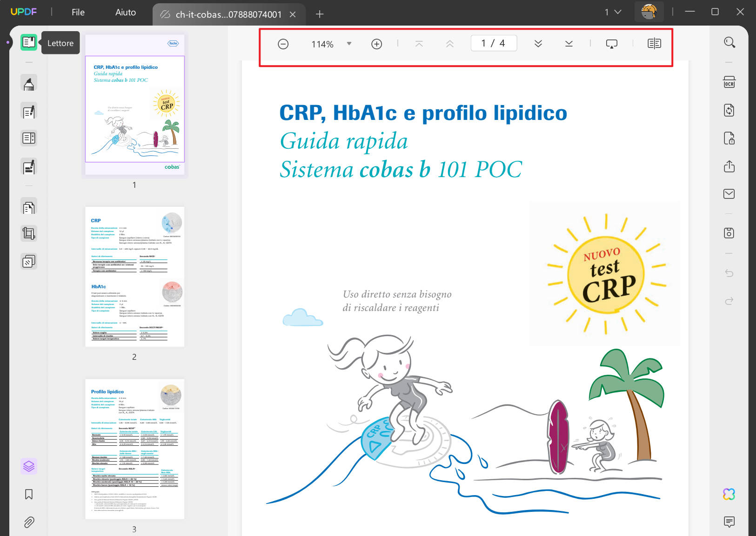Click the Protect PDF lock icon
This screenshot has height=536, width=756.
[x=729, y=139]
